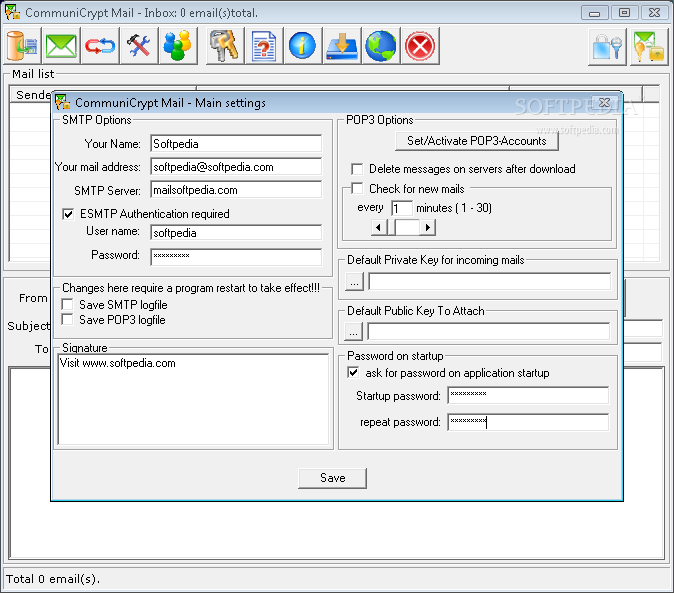Maximize the CommuniCrypt Mail main window

coord(624,13)
